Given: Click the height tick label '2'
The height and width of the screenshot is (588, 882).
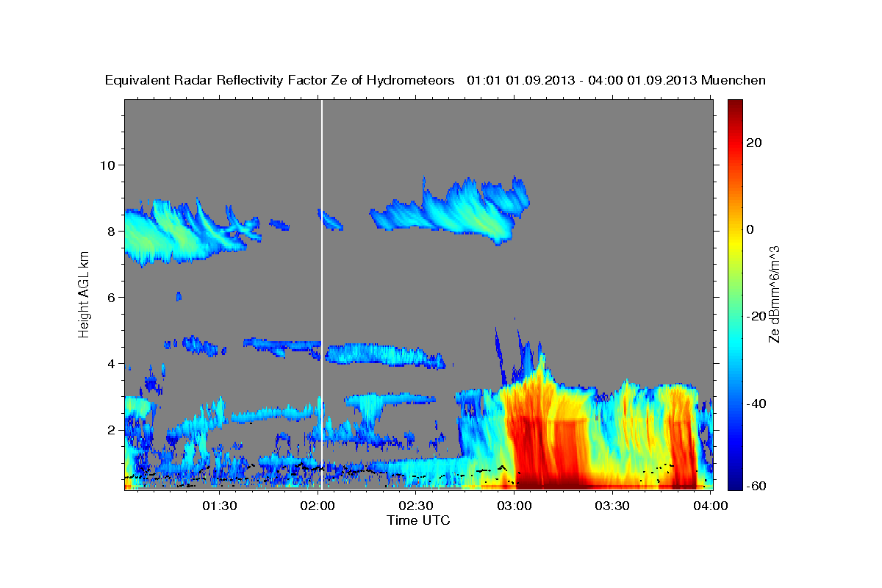Looking at the screenshot, I should pos(110,429).
